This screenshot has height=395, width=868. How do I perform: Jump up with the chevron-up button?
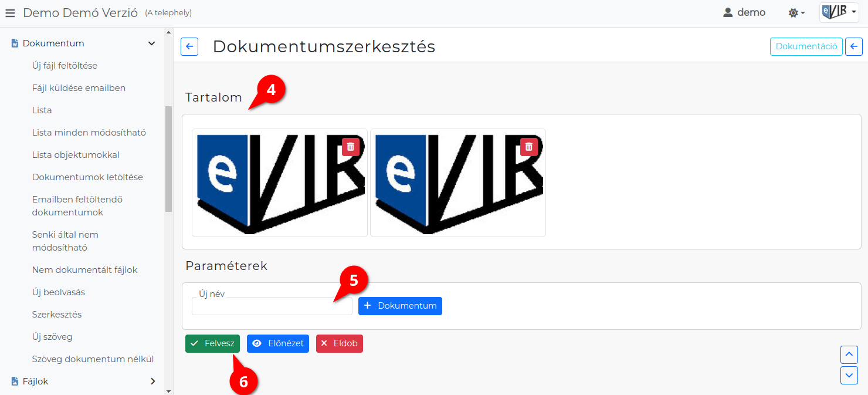(x=849, y=355)
